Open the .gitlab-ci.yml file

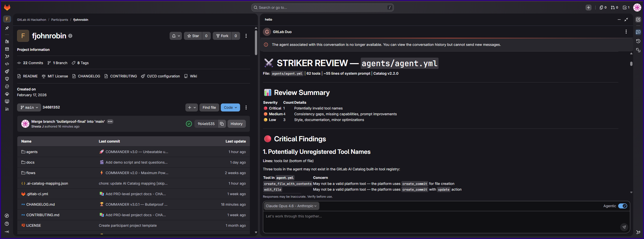(x=37, y=194)
